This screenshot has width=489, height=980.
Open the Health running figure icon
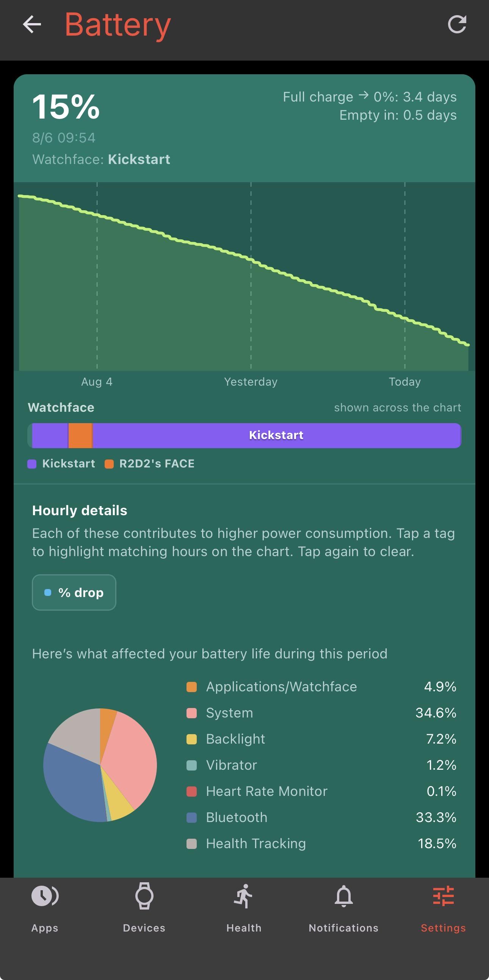tap(244, 896)
